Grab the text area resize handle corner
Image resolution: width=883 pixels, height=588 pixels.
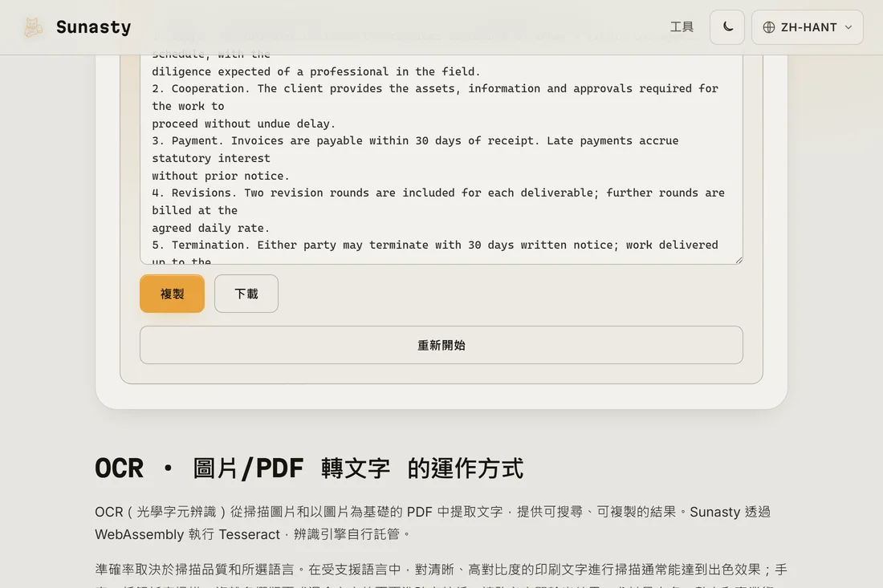(739, 259)
